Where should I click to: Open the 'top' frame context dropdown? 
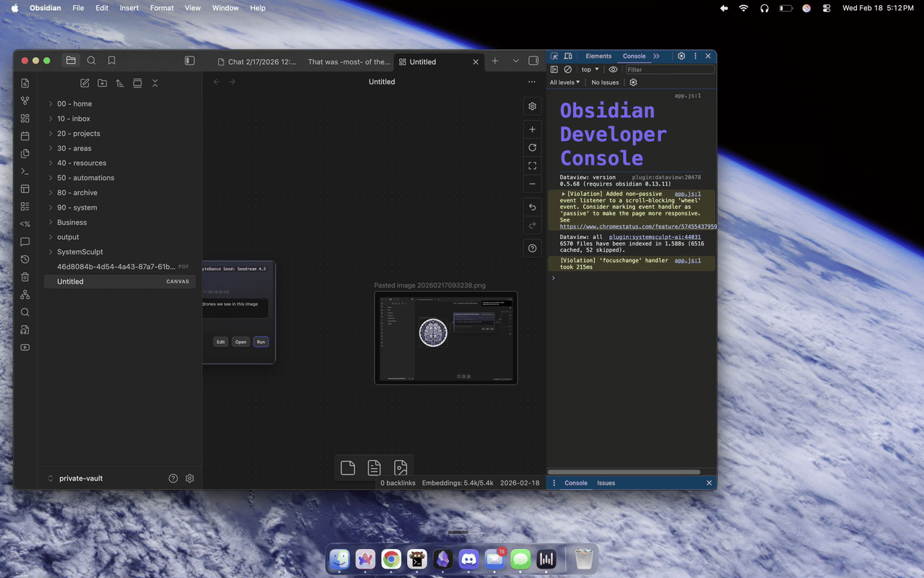click(589, 69)
